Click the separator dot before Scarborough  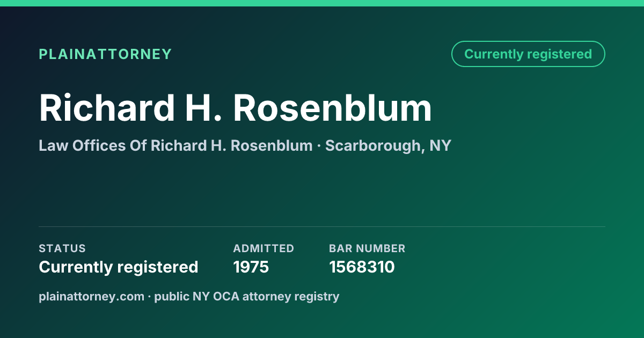pyautogui.click(x=319, y=146)
